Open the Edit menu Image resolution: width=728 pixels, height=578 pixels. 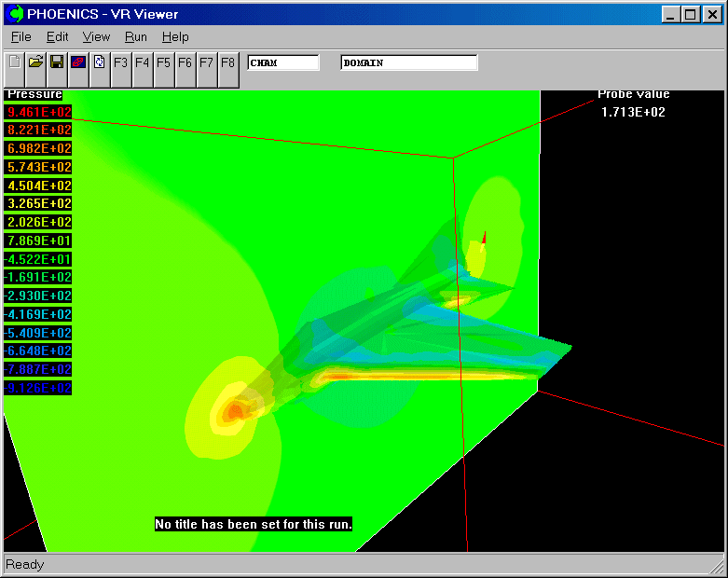click(58, 36)
